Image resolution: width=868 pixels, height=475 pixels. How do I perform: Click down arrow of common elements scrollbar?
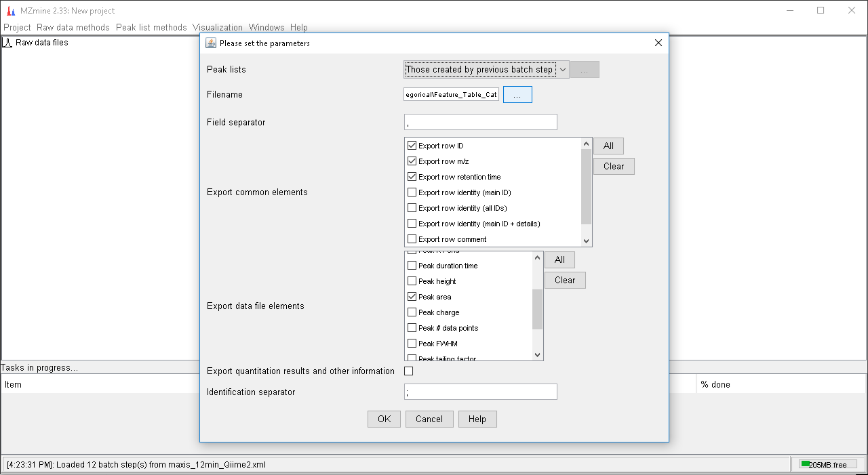[x=587, y=241]
